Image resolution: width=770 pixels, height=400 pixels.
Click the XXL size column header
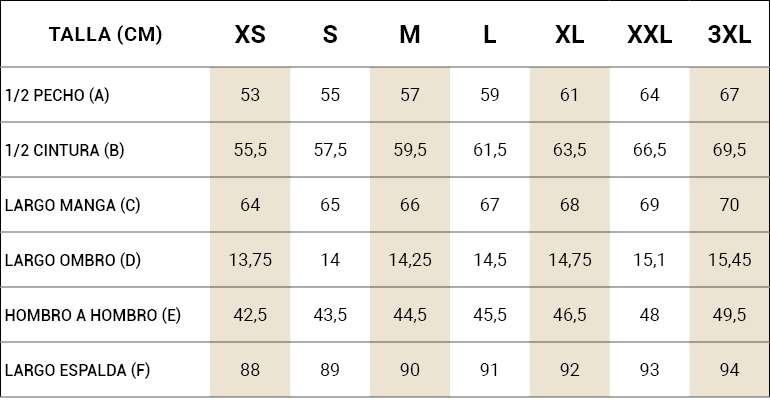coord(649,35)
